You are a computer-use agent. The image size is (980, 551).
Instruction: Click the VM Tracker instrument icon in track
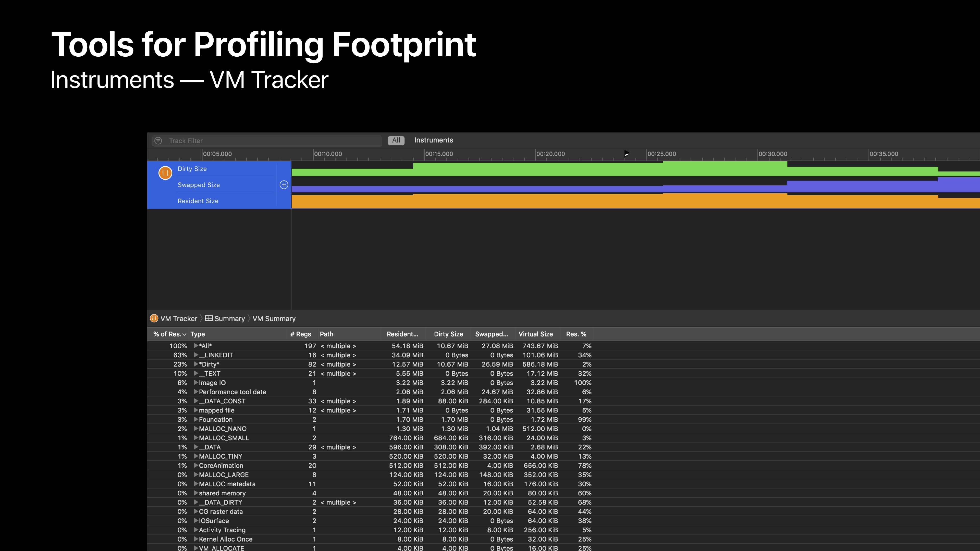[x=165, y=173]
